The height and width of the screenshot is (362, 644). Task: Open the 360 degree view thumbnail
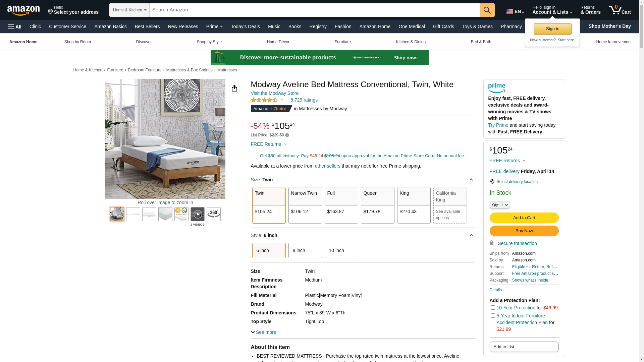pos(213,214)
